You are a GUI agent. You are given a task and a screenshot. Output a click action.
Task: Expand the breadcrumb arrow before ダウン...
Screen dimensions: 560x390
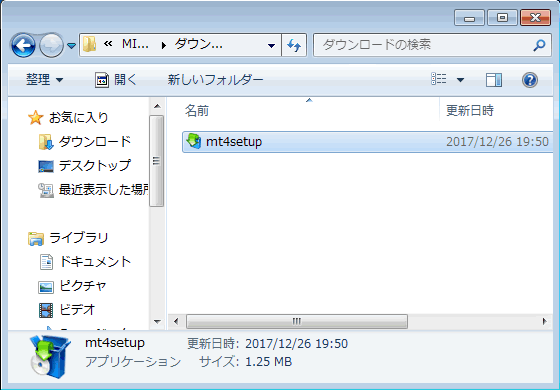pyautogui.click(x=164, y=45)
